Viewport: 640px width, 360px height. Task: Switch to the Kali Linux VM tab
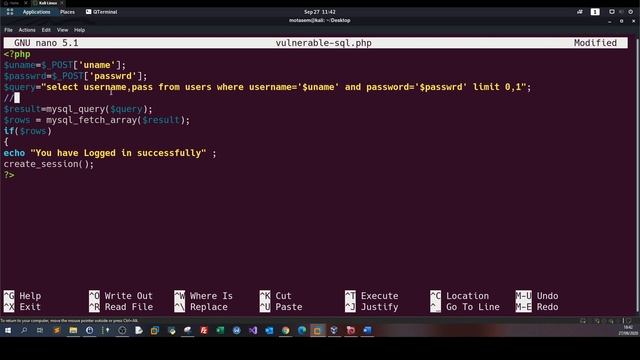click(x=48, y=3)
